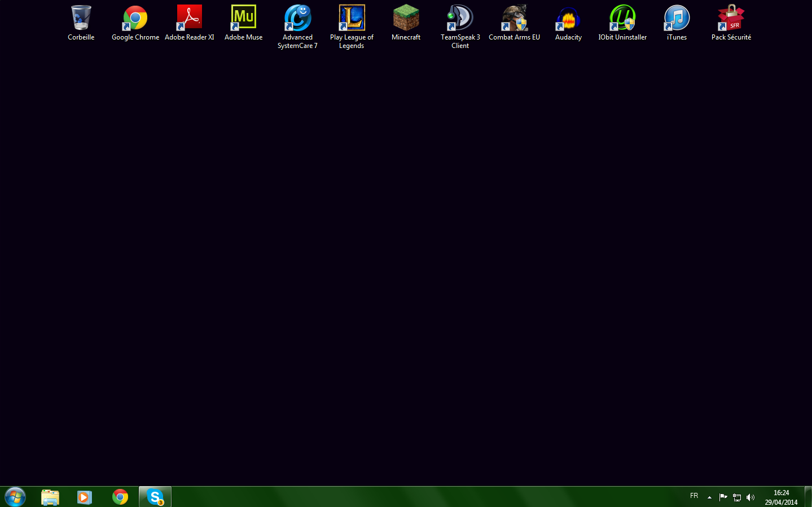Open the Windows Start menu
Screen dimensions: 812x507
click(x=15, y=497)
